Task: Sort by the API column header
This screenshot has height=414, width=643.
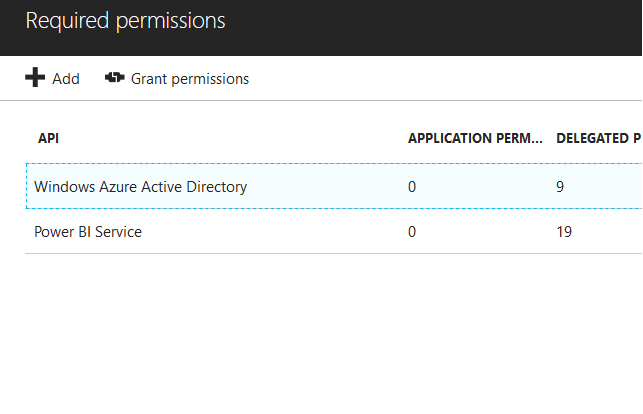Action: [x=48, y=138]
